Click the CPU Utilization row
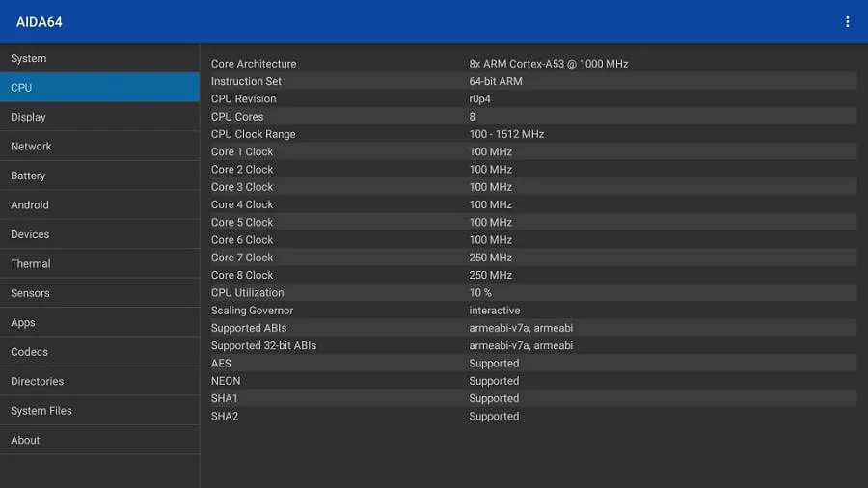The width and height of the screenshot is (868, 488). [532, 293]
